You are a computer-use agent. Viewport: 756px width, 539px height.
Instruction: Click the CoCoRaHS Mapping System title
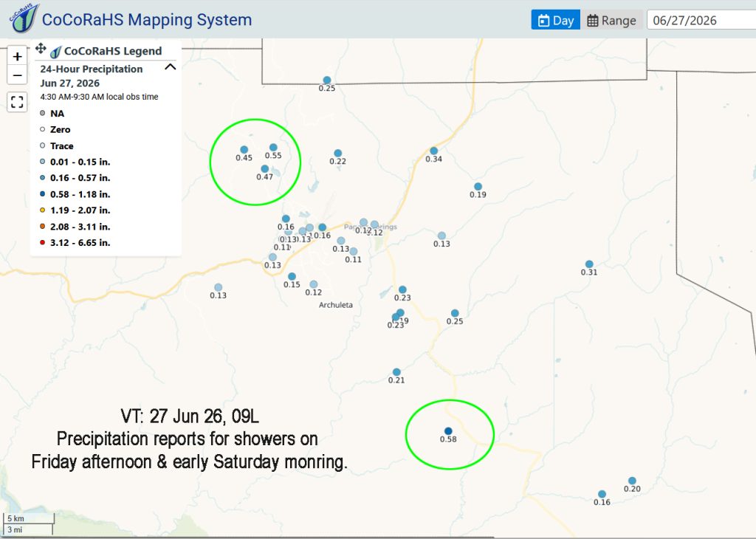pyautogui.click(x=147, y=20)
